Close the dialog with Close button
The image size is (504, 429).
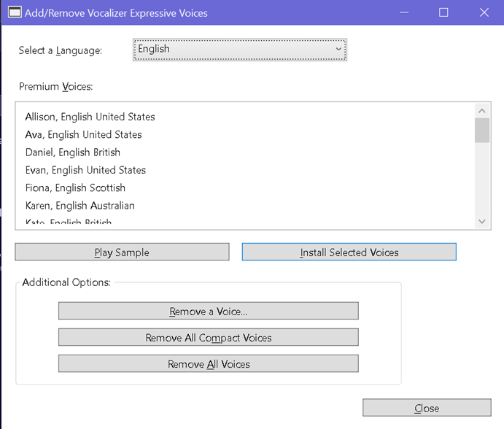point(427,408)
